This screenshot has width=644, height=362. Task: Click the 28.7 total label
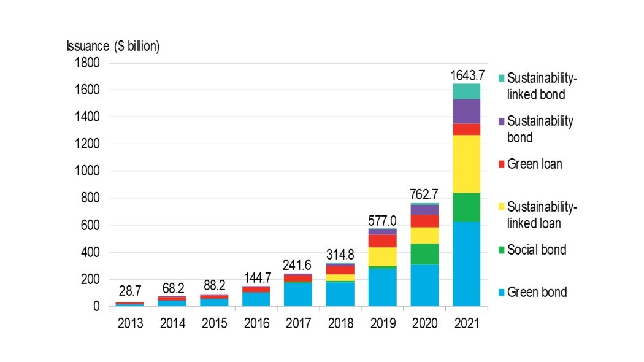[130, 291]
